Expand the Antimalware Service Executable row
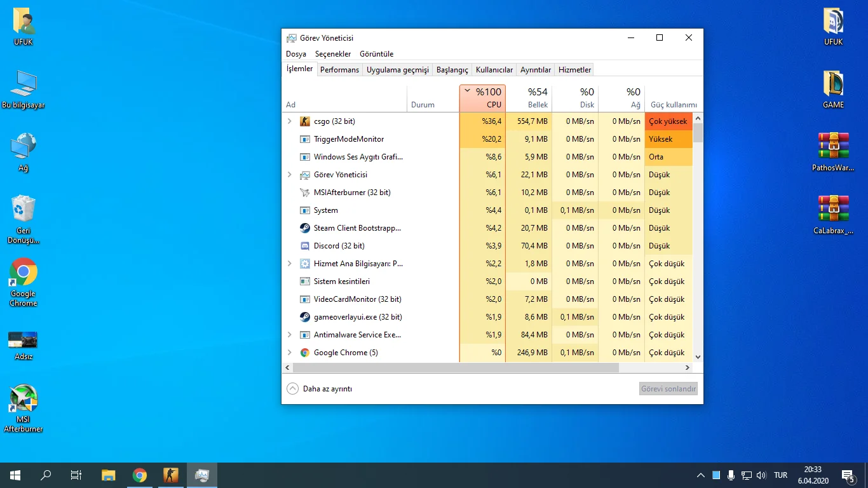This screenshot has width=868, height=488. click(290, 335)
